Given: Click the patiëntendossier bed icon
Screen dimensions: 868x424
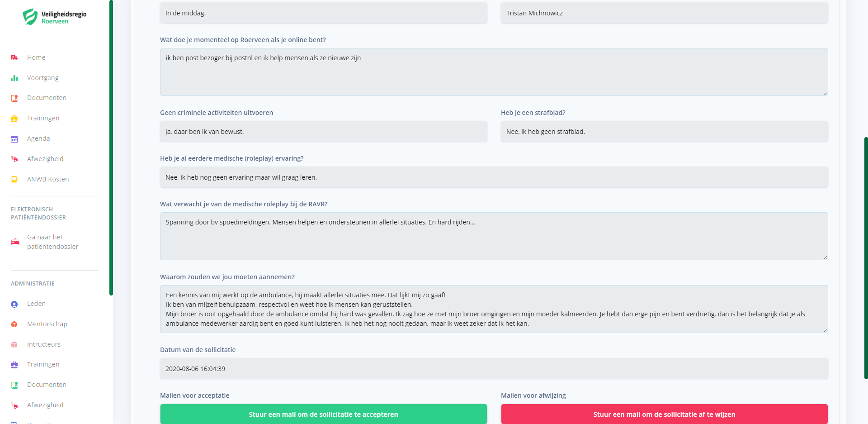Looking at the screenshot, I should [x=15, y=242].
